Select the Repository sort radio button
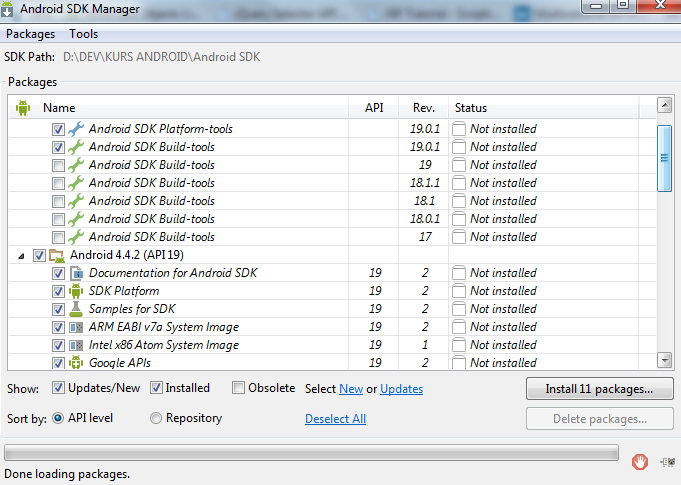Image resolution: width=681 pixels, height=485 pixels. [x=155, y=418]
